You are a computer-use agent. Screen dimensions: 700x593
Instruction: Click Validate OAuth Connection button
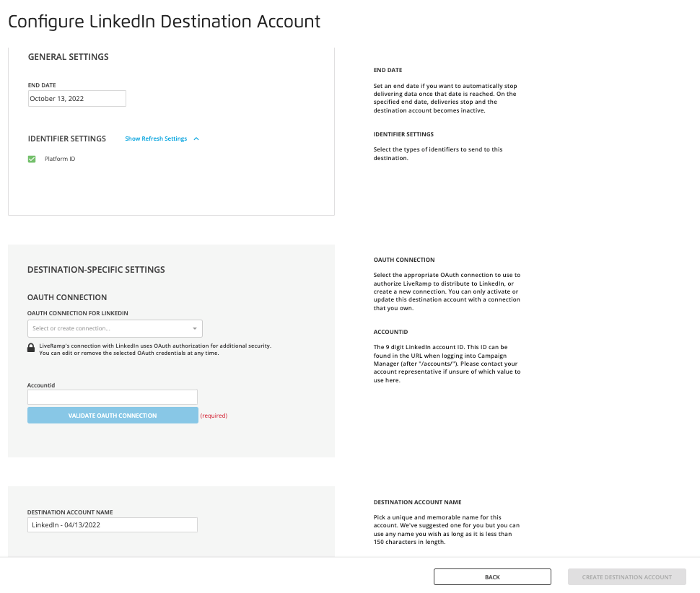(113, 416)
